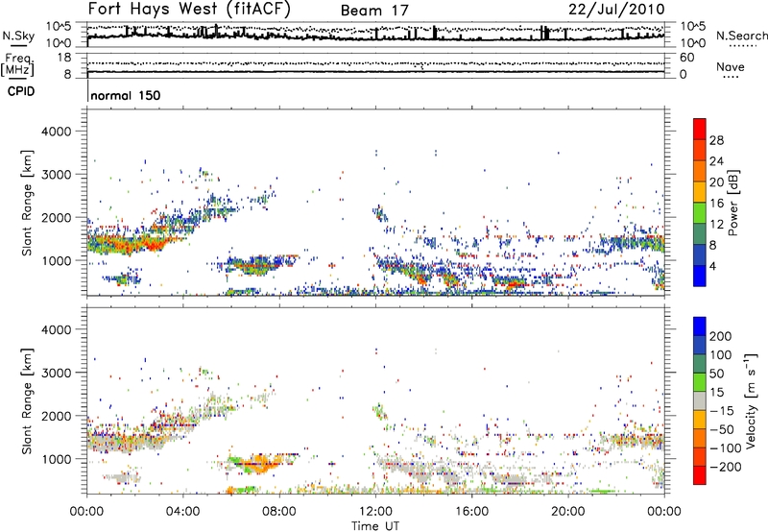Click the "4" power colorbar value
Viewport: 768px width, 532px height.
click(713, 266)
